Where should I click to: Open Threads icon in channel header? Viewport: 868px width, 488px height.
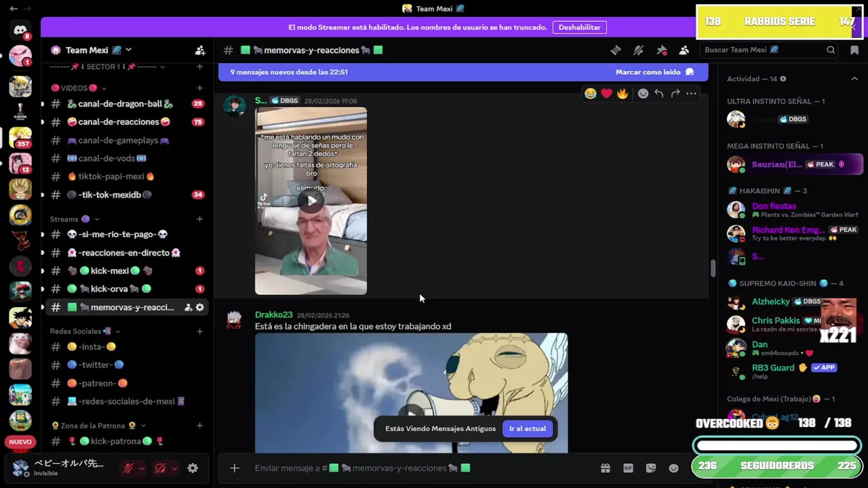point(616,50)
